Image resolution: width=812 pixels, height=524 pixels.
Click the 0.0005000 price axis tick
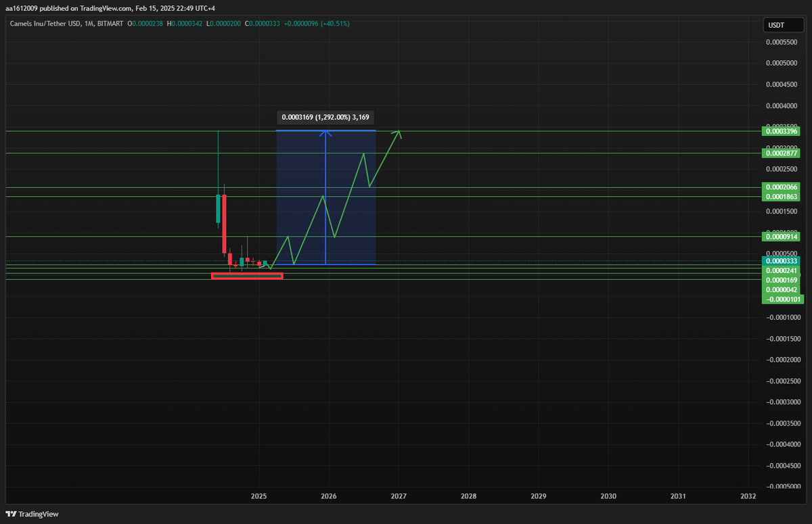pyautogui.click(x=782, y=63)
